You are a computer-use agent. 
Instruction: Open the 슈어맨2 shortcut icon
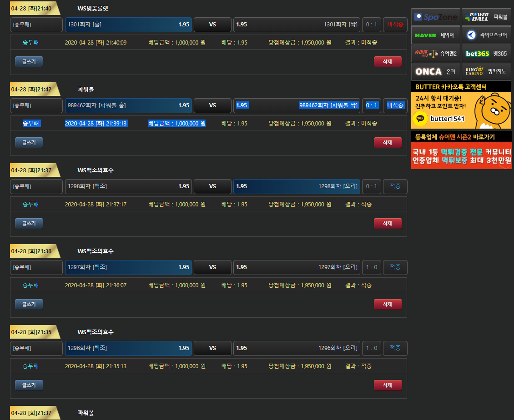pyautogui.click(x=436, y=53)
